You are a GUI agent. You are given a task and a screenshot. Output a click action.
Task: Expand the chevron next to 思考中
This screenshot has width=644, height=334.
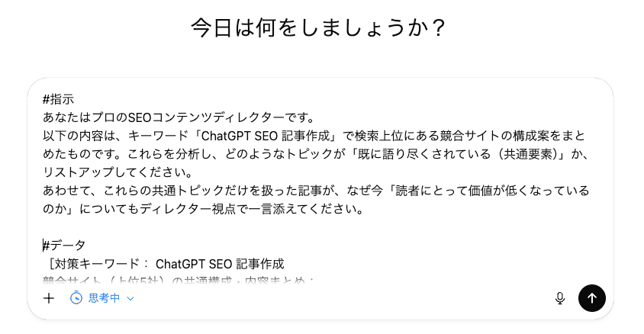pos(130,298)
